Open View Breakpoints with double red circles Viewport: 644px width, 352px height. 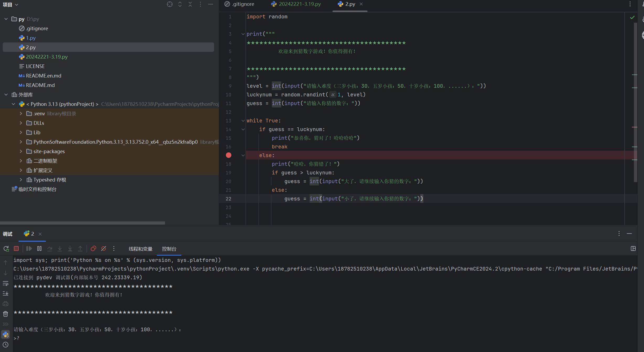[93, 249]
